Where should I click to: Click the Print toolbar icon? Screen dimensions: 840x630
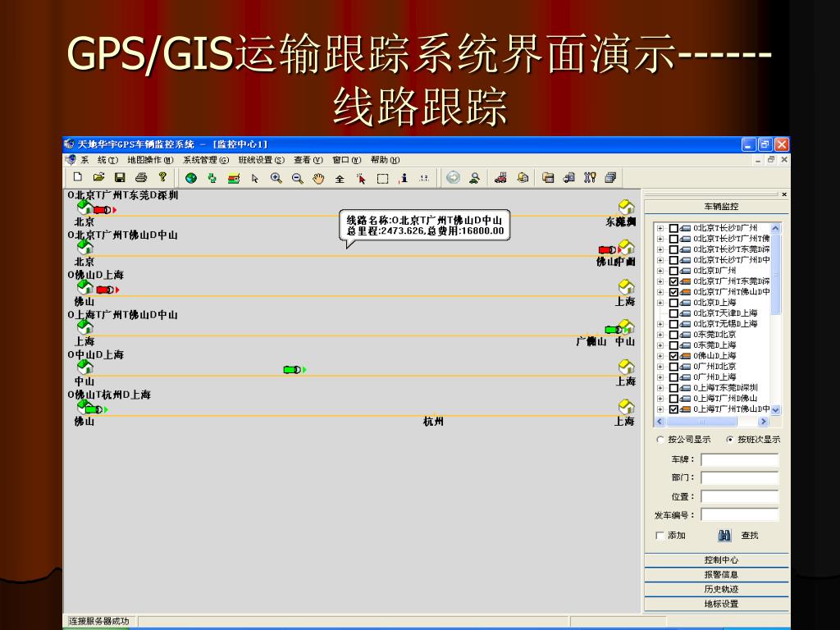(141, 177)
